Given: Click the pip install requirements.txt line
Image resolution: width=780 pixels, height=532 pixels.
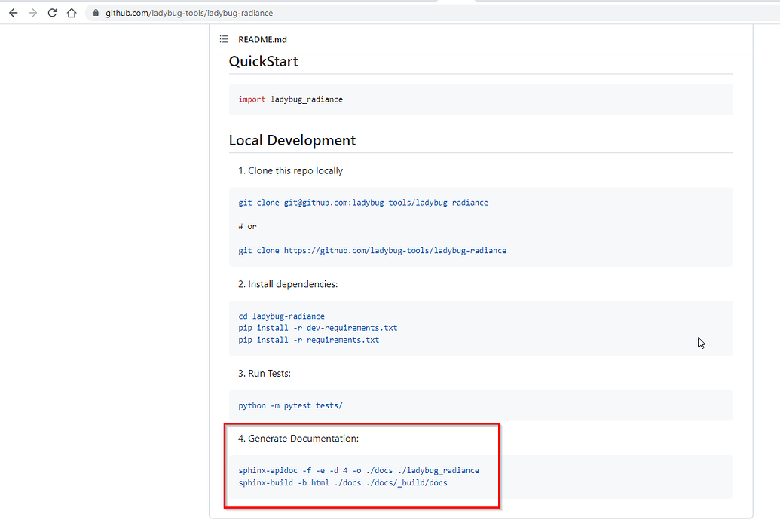Looking at the screenshot, I should pyautogui.click(x=308, y=341).
